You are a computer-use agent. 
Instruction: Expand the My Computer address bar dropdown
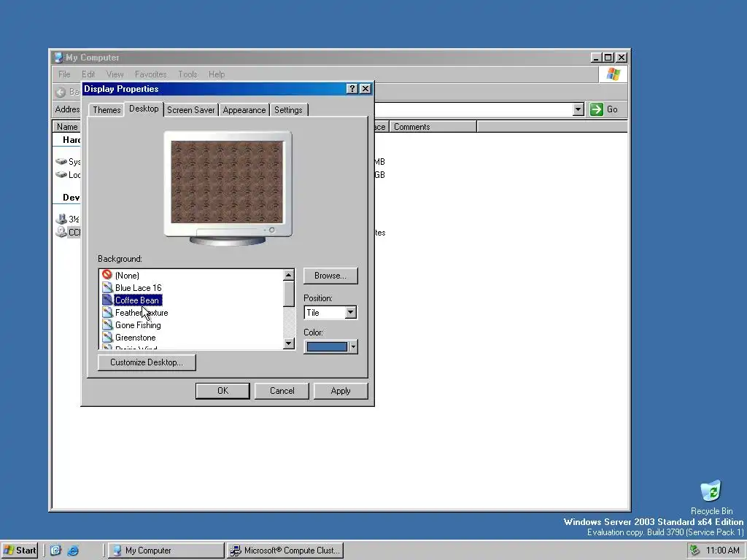pos(578,109)
